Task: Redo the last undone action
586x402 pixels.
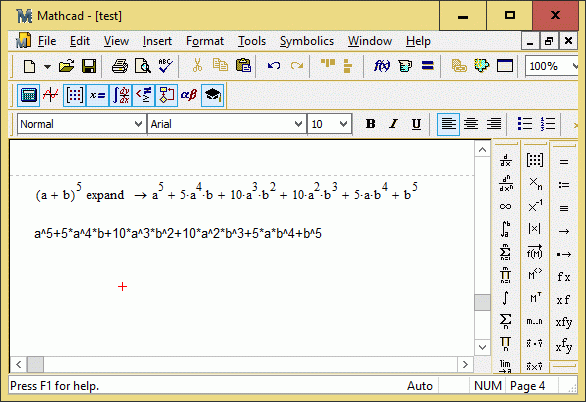Action: (297, 67)
